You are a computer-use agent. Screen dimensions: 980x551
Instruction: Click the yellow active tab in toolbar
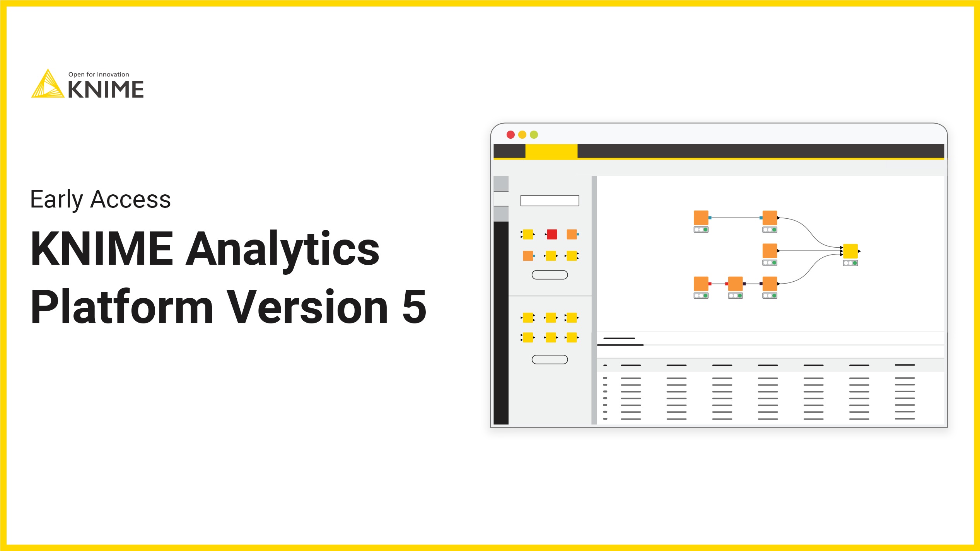pos(551,151)
